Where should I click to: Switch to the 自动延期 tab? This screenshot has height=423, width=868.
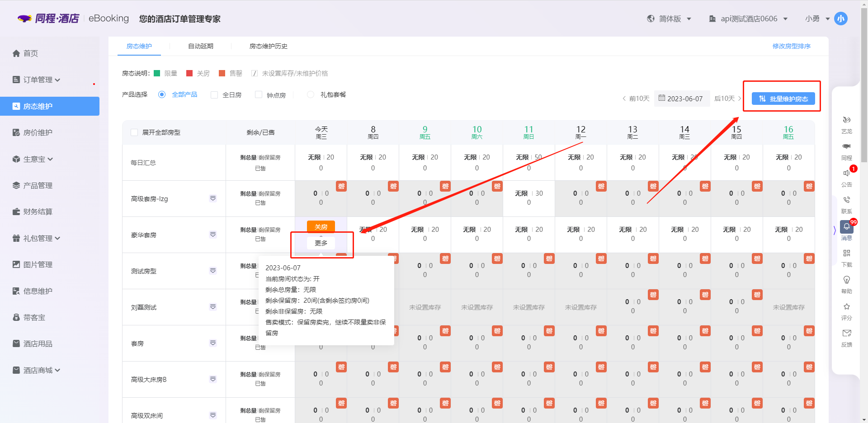200,46
